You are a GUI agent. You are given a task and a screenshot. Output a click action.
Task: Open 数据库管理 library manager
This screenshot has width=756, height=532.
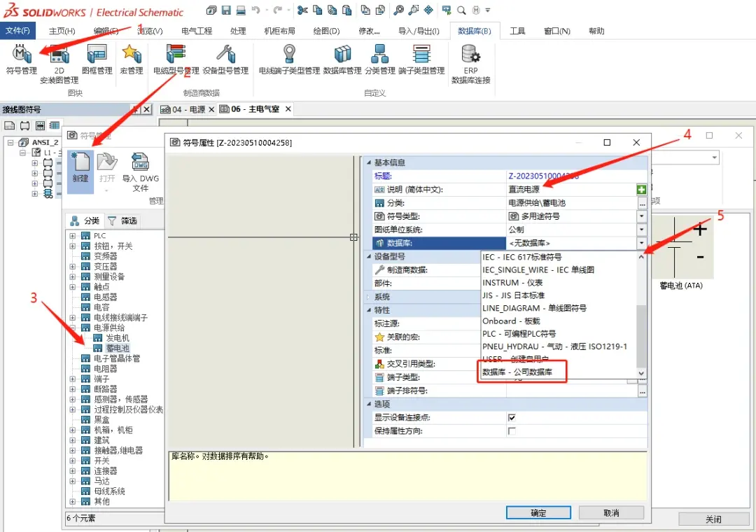pyautogui.click(x=342, y=59)
